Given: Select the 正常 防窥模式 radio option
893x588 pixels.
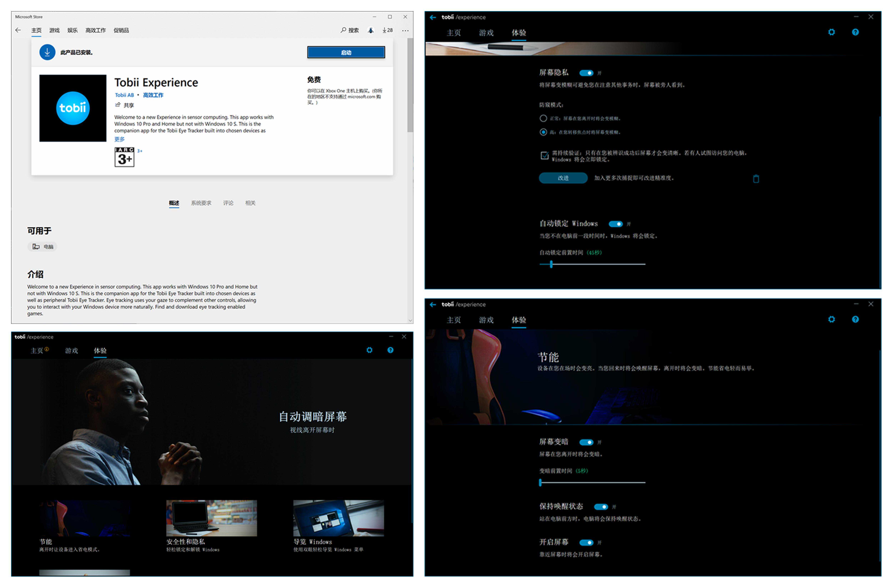Looking at the screenshot, I should 543,119.
